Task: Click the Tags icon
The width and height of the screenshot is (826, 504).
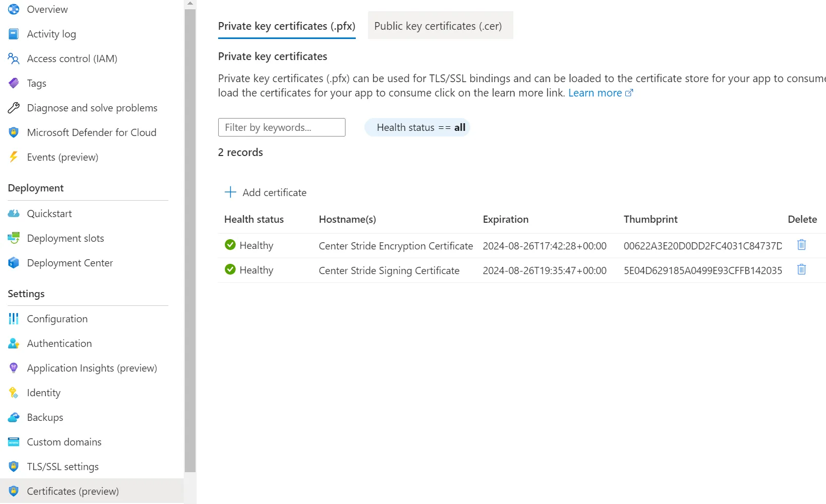Action: point(13,83)
